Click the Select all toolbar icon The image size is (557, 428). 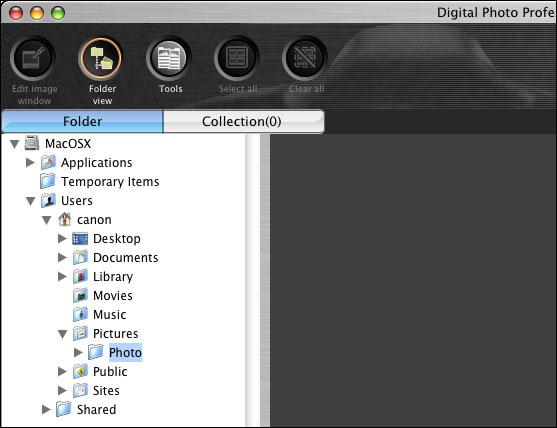(x=237, y=58)
